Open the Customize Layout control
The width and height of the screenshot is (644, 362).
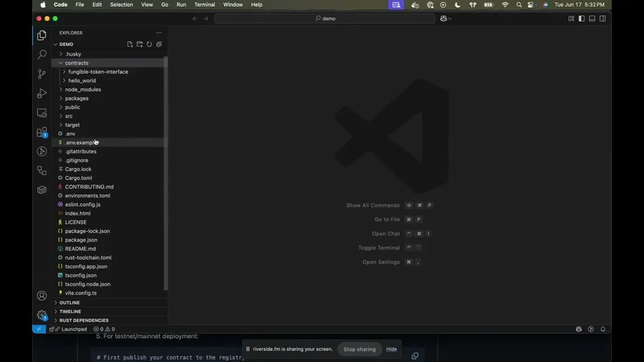pos(571,18)
